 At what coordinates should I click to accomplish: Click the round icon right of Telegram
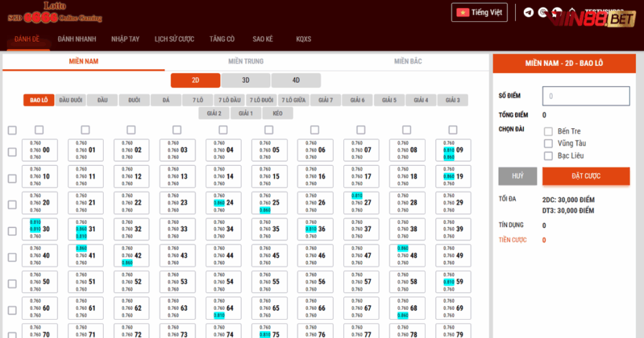point(543,13)
